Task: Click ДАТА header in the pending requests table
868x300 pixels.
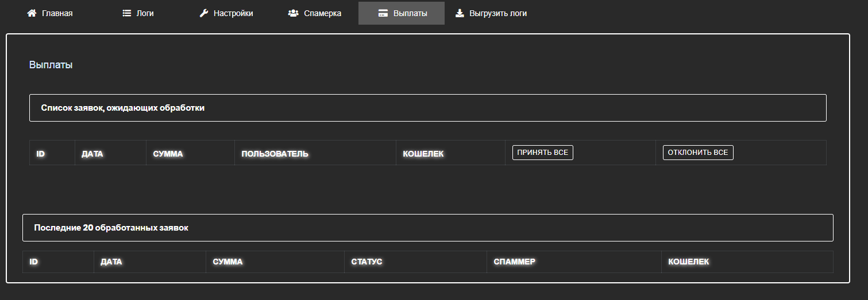Action: tap(92, 154)
